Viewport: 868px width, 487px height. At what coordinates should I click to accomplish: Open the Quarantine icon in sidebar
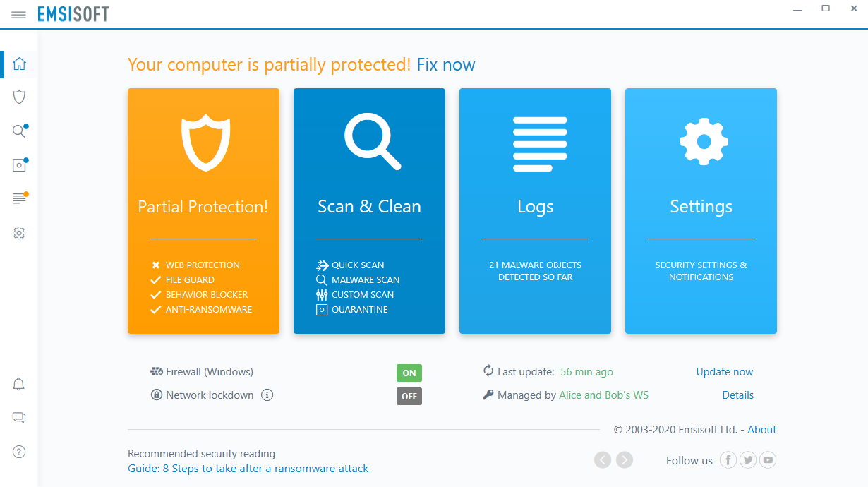[19, 164]
